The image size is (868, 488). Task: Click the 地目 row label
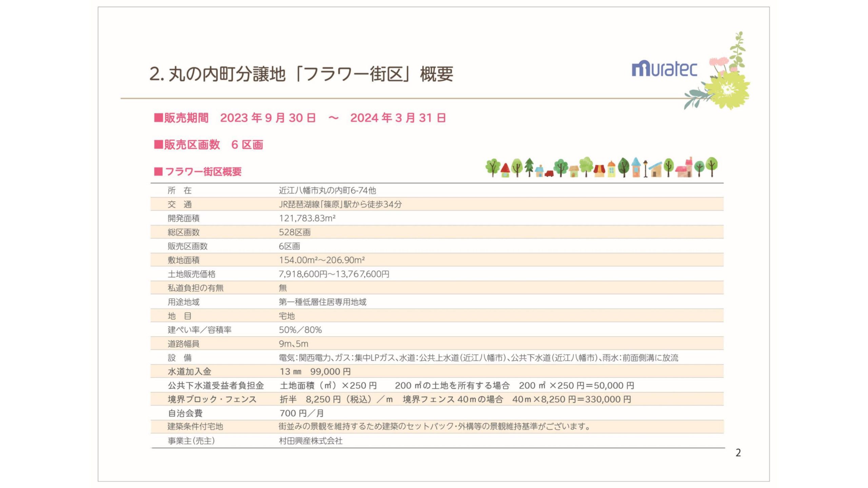coord(180,316)
